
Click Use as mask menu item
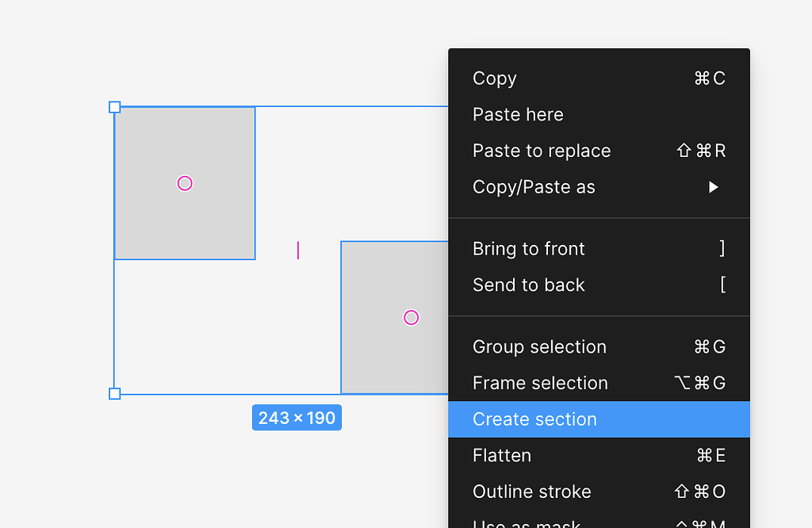[527, 523]
